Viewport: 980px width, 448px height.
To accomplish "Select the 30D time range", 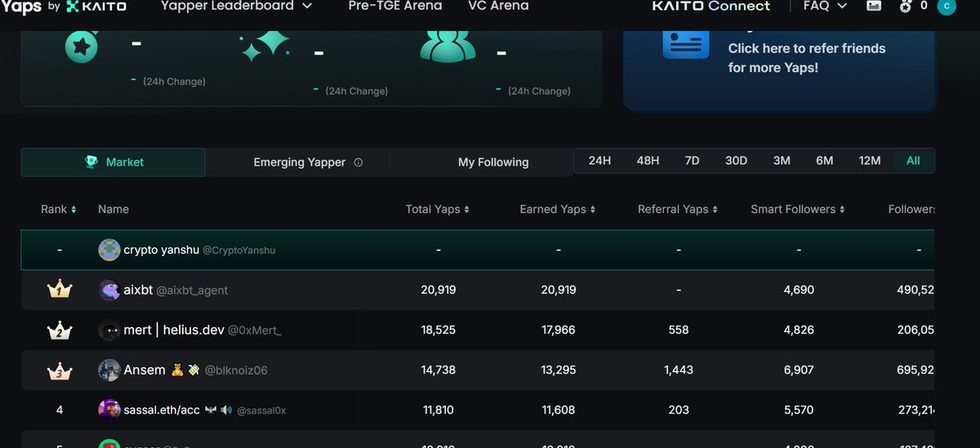I will (x=737, y=161).
